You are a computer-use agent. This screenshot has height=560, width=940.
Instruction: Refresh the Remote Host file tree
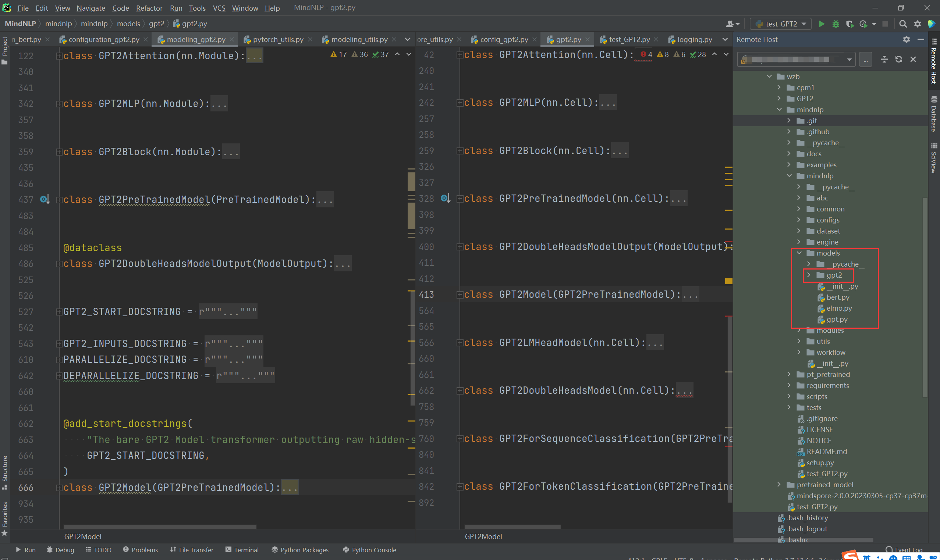point(898,59)
